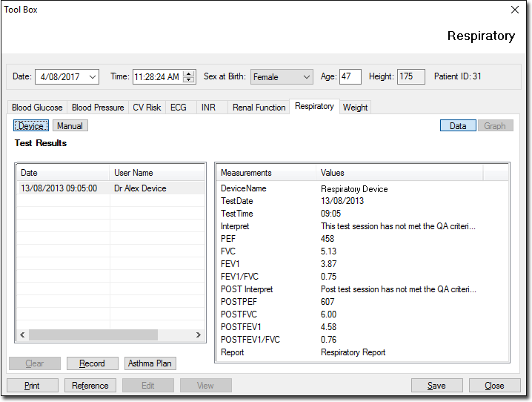The height and width of the screenshot is (402, 532).
Task: Select the POSTPEF value 607
Action: point(327,302)
